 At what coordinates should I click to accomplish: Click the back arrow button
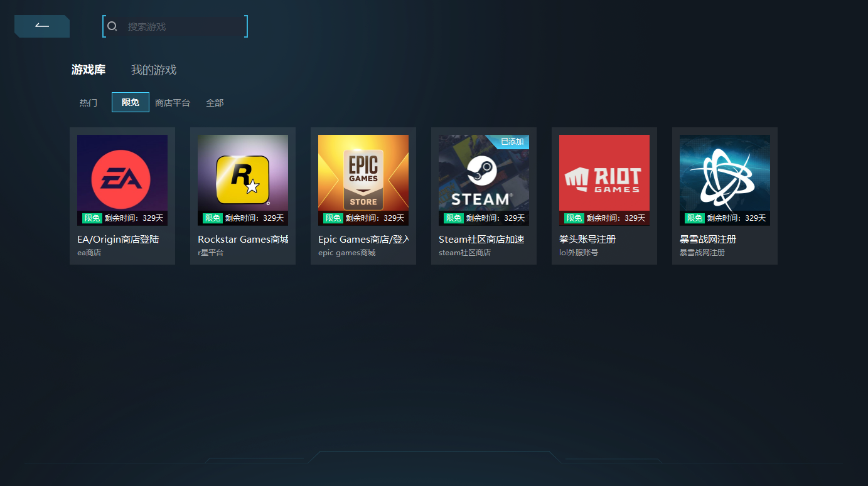tap(42, 26)
